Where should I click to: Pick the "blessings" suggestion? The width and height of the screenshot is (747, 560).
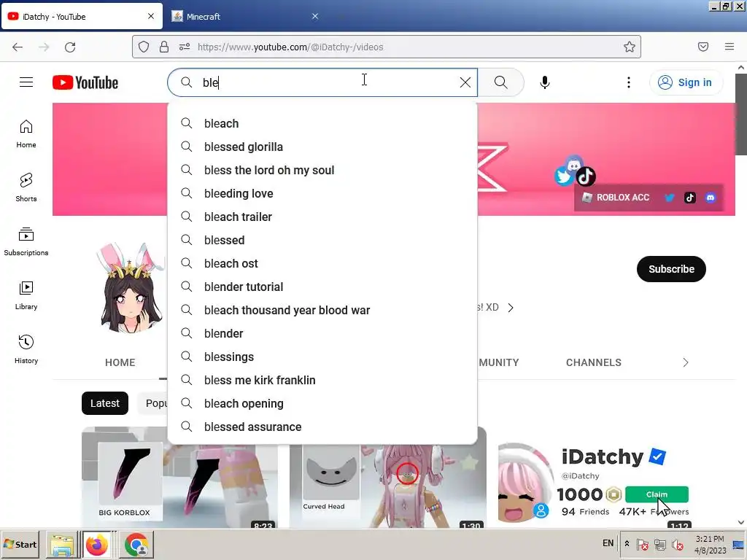pos(322,357)
